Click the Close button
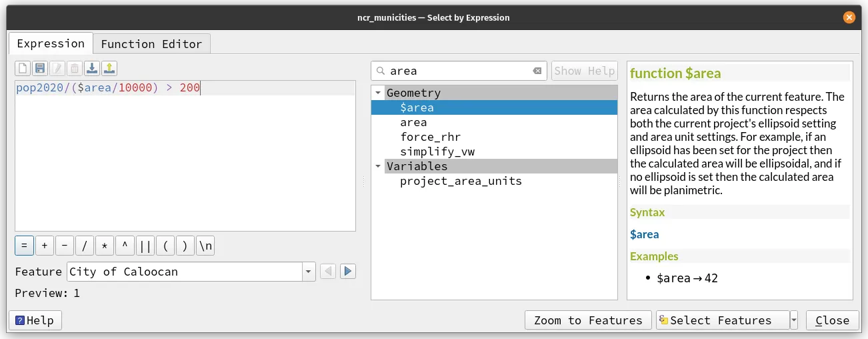The height and width of the screenshot is (339, 868). [832, 320]
